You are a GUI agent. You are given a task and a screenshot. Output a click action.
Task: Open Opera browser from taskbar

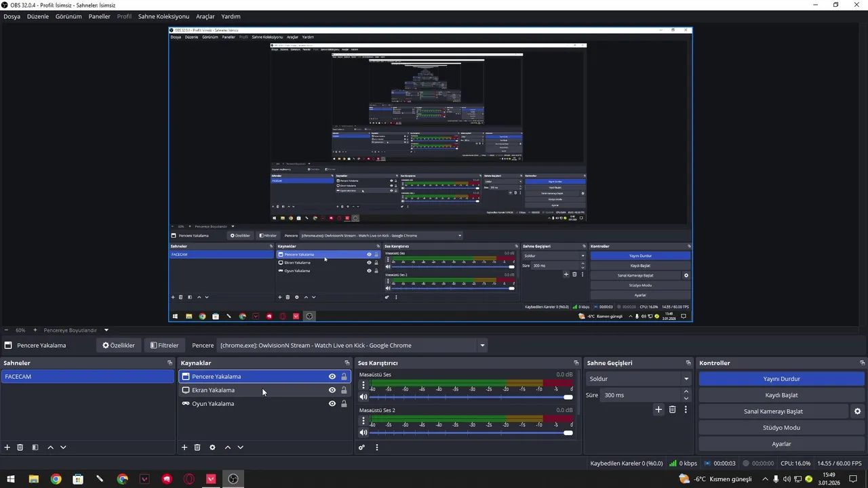click(x=189, y=479)
